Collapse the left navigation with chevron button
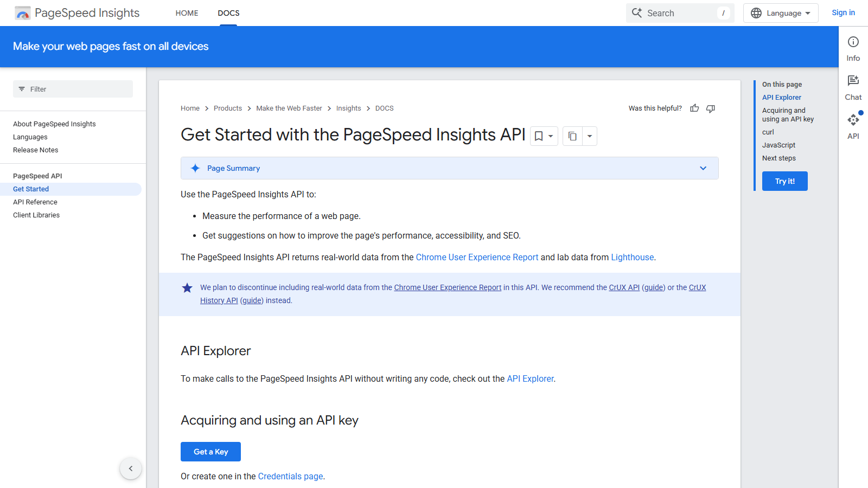 [131, 468]
